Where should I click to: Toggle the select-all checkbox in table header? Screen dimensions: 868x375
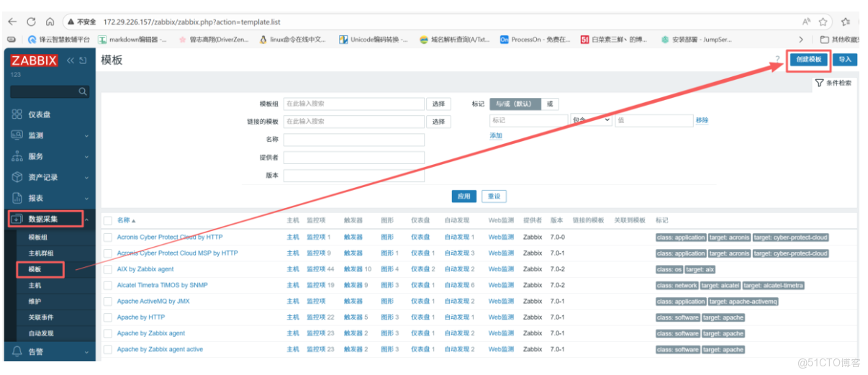(108, 220)
